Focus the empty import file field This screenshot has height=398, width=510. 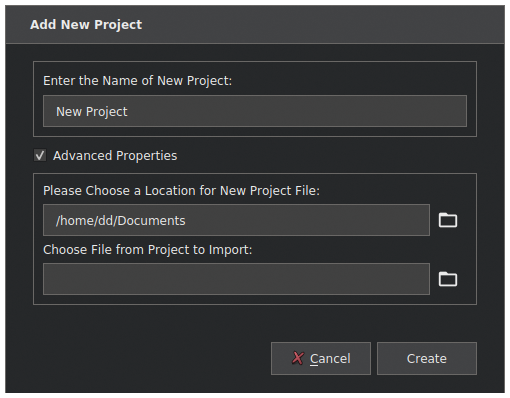pyautogui.click(x=236, y=279)
